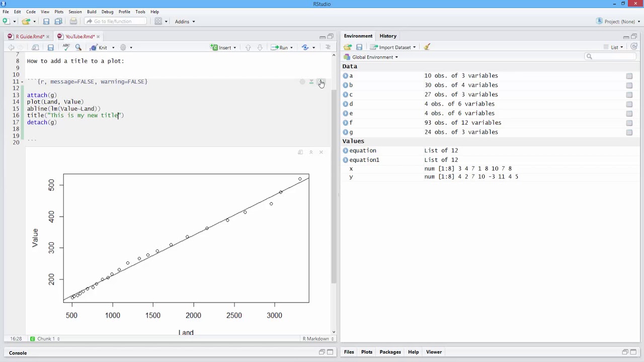644x362 pixels.
Task: Go to next chunk down arrow
Action: click(x=260, y=47)
